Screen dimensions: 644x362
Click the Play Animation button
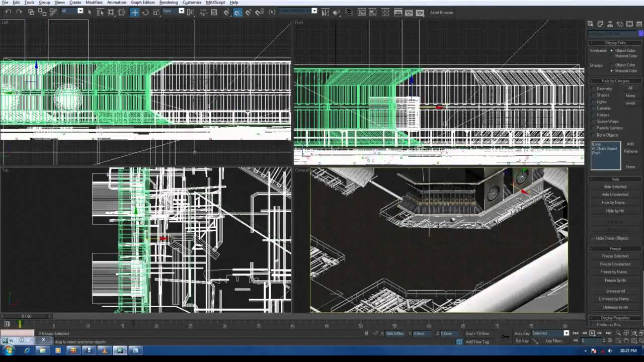click(592, 333)
